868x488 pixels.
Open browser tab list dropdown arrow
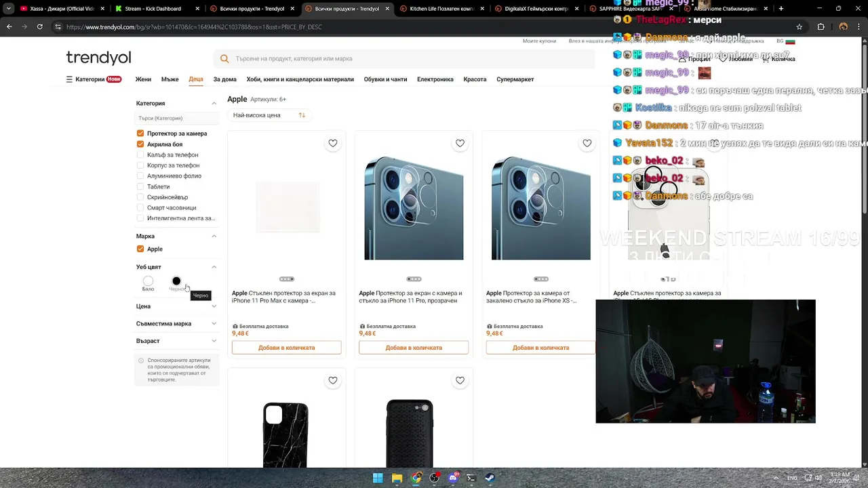coord(9,9)
